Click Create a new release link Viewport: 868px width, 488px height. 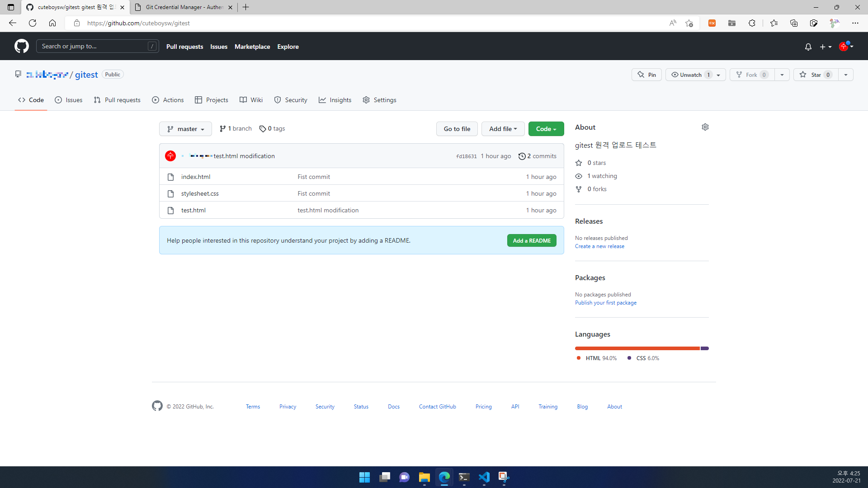pyautogui.click(x=599, y=246)
